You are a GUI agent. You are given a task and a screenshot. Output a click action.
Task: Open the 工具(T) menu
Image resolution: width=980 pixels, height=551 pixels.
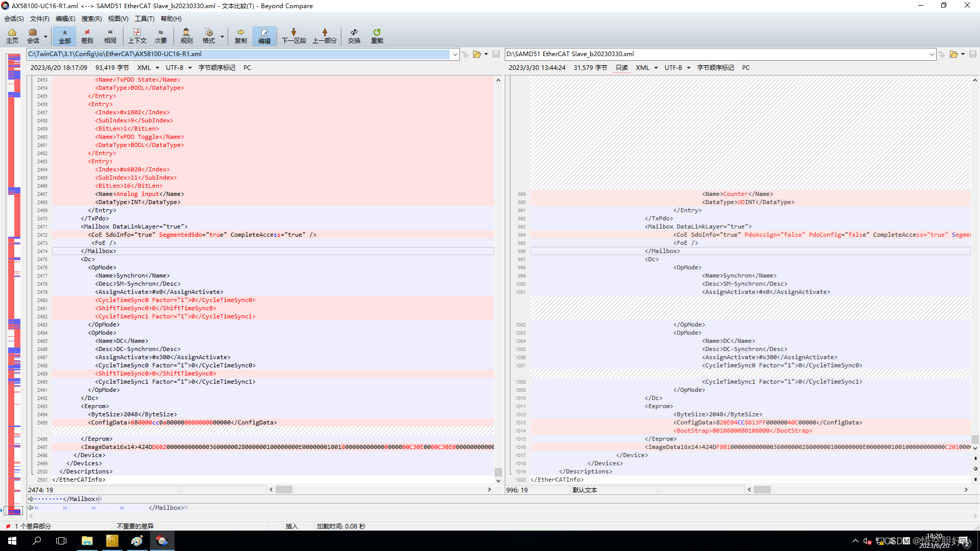click(x=144, y=19)
